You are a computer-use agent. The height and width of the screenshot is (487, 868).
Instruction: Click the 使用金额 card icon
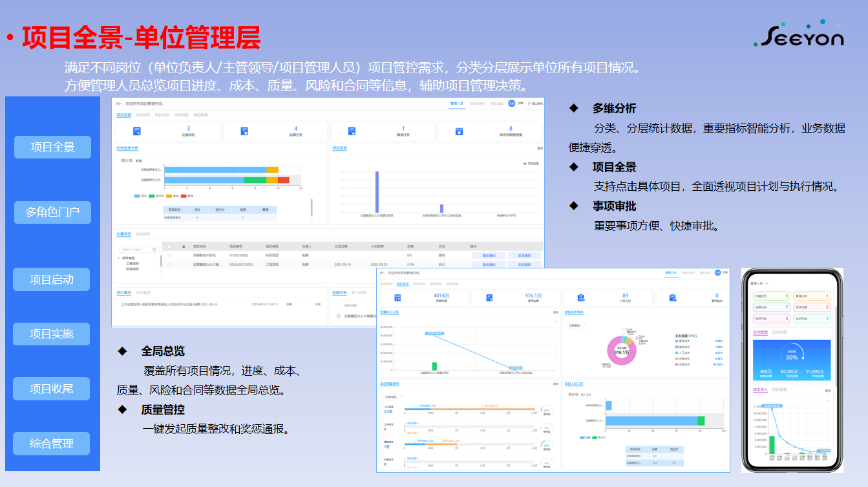(x=489, y=298)
